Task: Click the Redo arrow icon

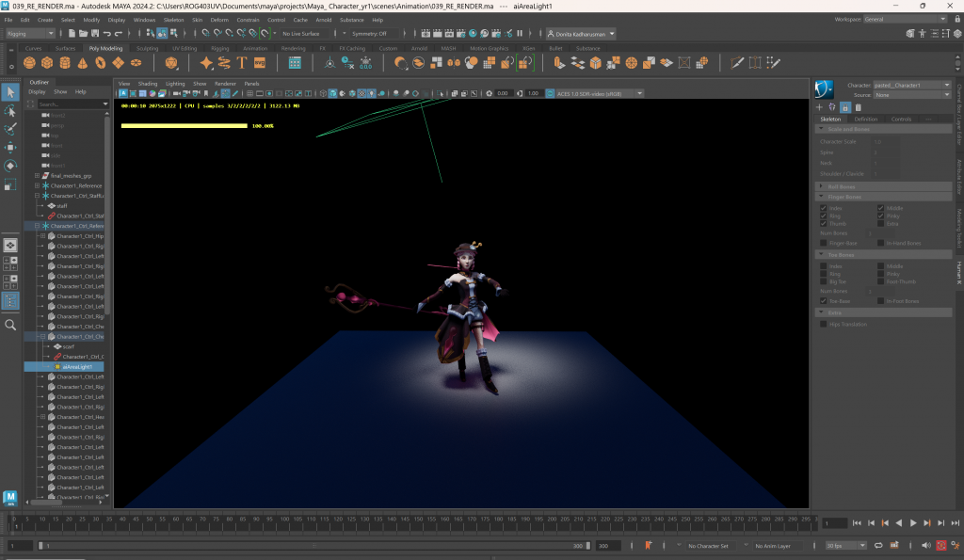Action: 119,33
